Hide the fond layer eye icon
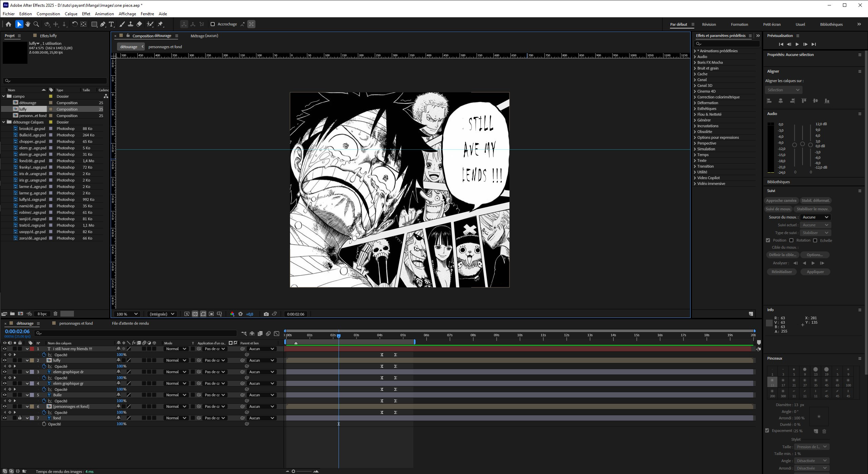 coord(5,418)
